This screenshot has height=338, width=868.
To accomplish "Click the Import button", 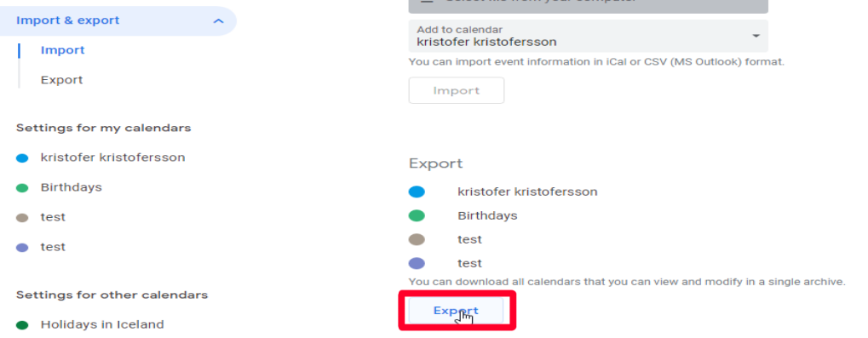I will (x=456, y=90).
